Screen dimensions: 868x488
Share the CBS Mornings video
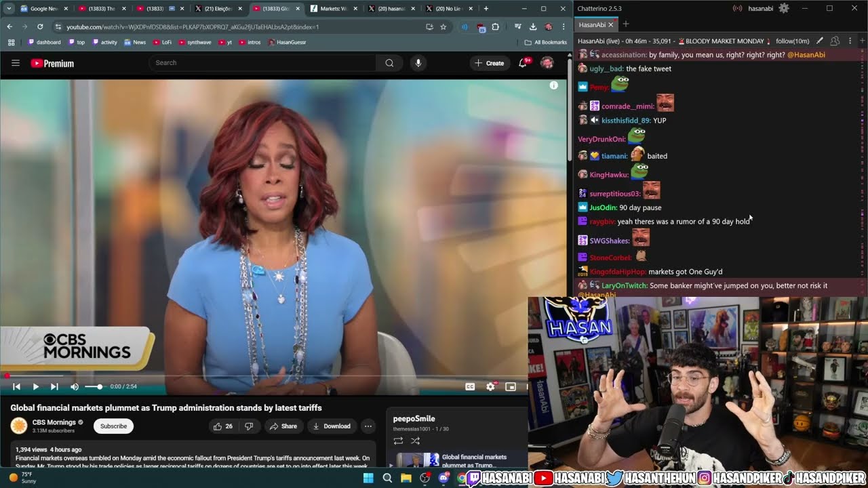283,426
